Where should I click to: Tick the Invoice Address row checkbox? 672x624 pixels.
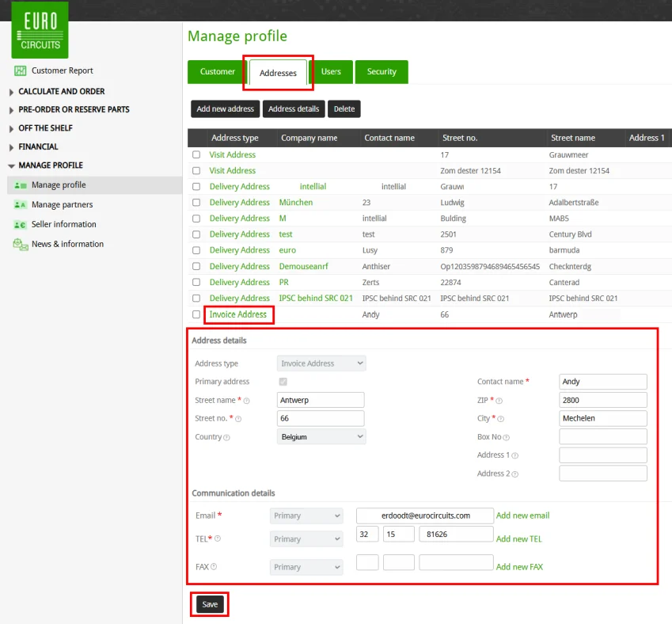[x=196, y=314]
